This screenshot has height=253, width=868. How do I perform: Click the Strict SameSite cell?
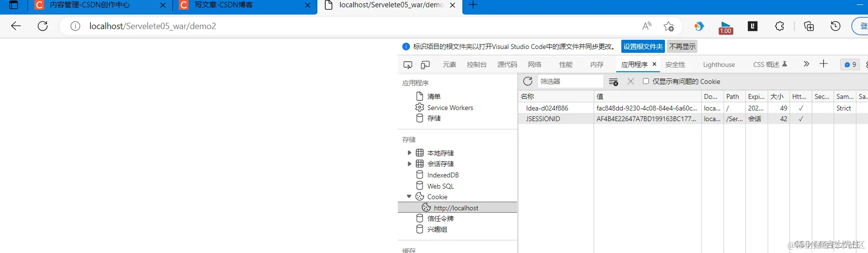coord(844,108)
